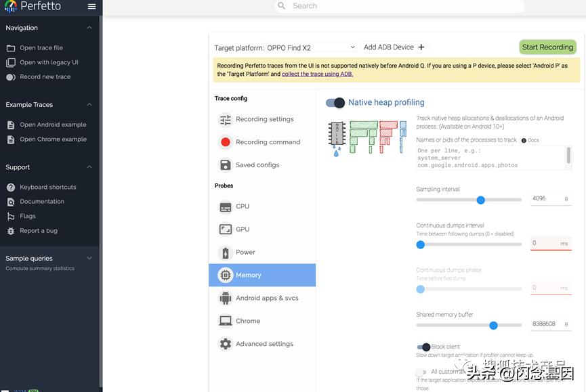The width and height of the screenshot is (586, 392).
Task: Click the Perfetto logo icon
Action: click(x=10, y=5)
